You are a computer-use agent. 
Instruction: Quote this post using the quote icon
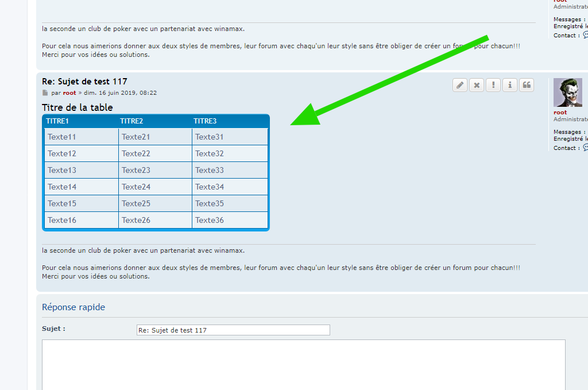point(527,86)
